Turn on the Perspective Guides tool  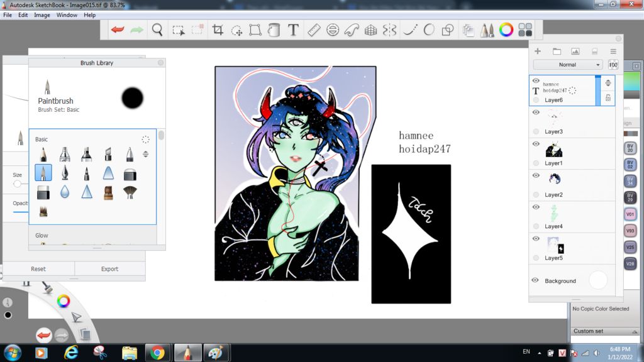point(370,30)
